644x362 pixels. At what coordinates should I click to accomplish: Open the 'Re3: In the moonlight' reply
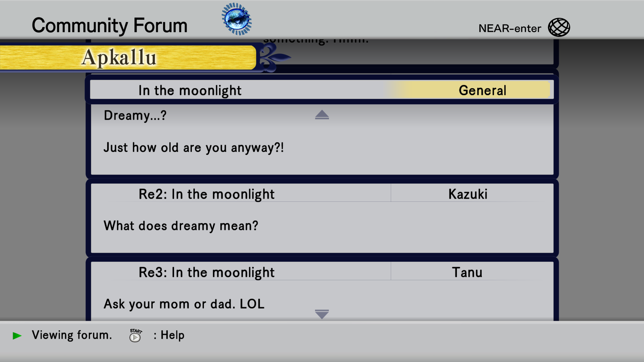click(206, 273)
